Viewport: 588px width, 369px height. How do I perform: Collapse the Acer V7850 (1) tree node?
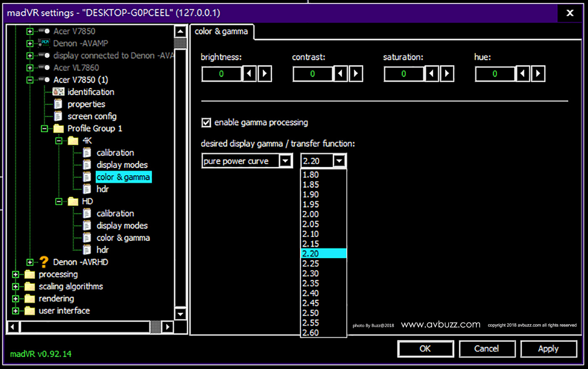pyautogui.click(x=30, y=80)
